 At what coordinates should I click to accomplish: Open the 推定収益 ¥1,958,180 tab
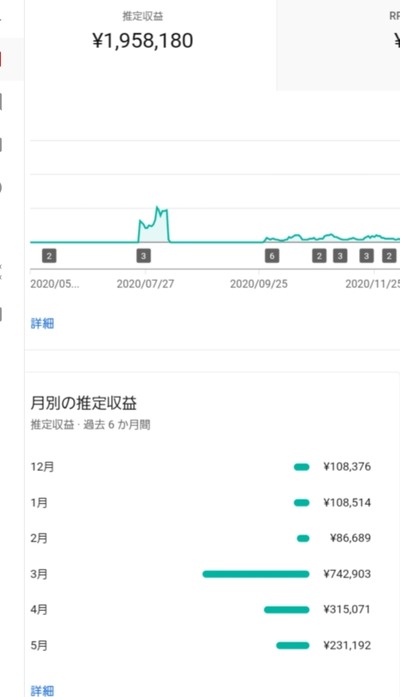point(150,44)
